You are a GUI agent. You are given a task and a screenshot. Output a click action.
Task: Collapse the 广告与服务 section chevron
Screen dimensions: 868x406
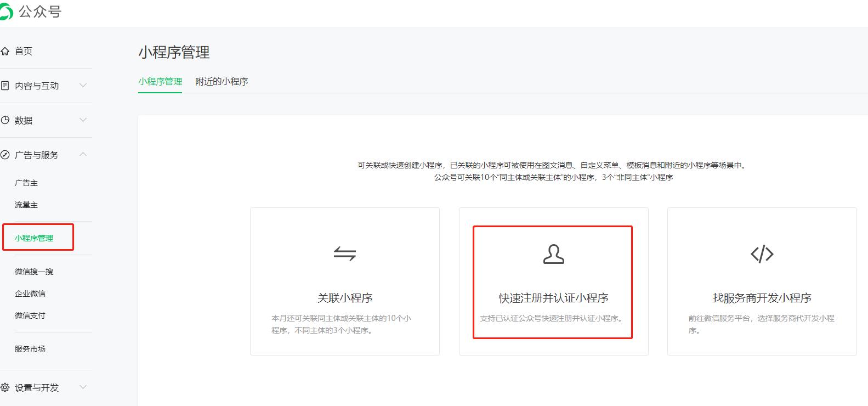pyautogui.click(x=83, y=154)
